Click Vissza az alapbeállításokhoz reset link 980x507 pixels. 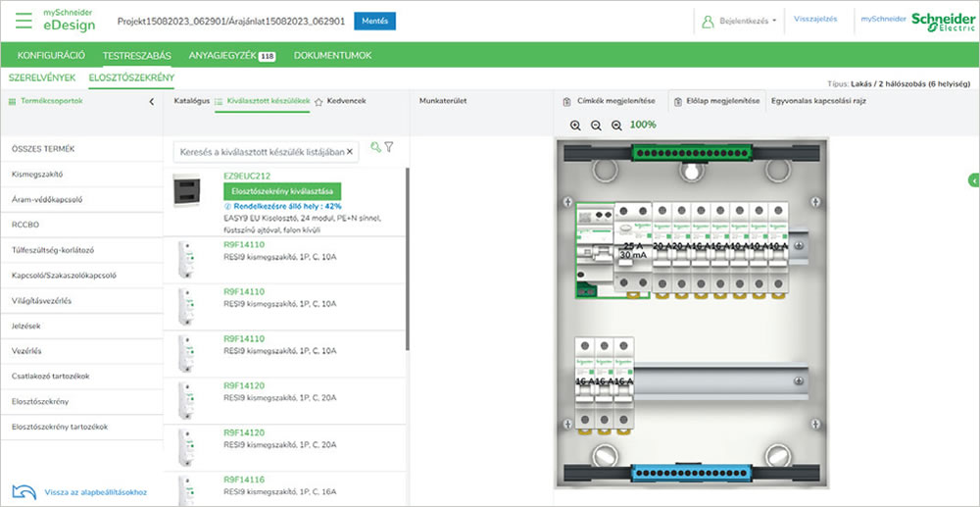pos(96,492)
